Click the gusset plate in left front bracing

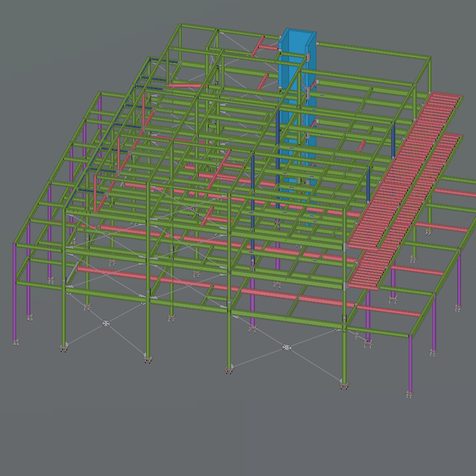tap(106, 324)
